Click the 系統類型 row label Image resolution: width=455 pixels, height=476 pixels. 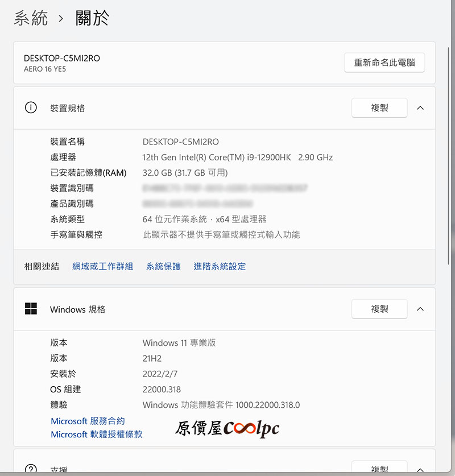67,219
